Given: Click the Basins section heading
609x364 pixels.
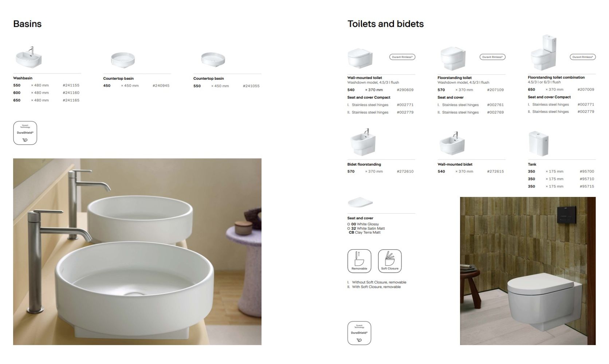Looking at the screenshot, I should pyautogui.click(x=27, y=24).
